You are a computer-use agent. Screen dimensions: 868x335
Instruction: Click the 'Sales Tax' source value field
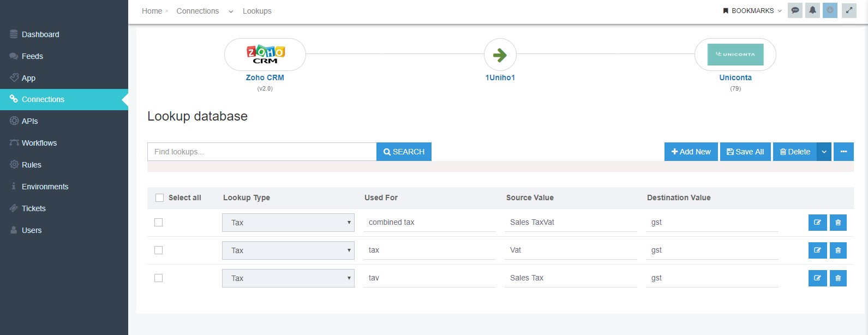[x=571, y=278]
